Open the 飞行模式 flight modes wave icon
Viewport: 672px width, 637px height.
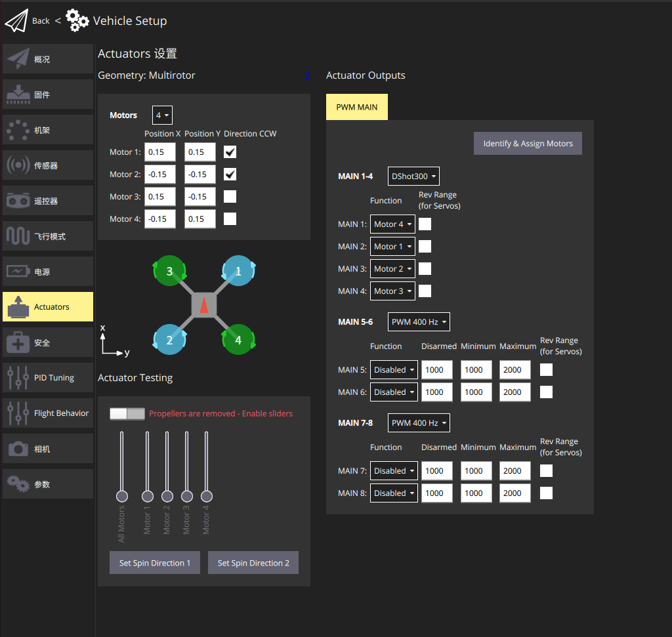[18, 236]
